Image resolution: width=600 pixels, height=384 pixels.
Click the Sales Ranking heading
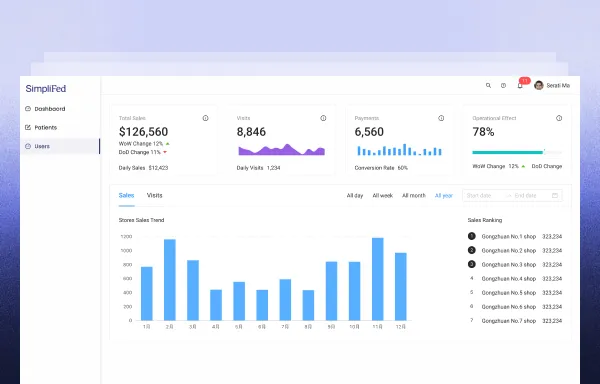coord(485,220)
